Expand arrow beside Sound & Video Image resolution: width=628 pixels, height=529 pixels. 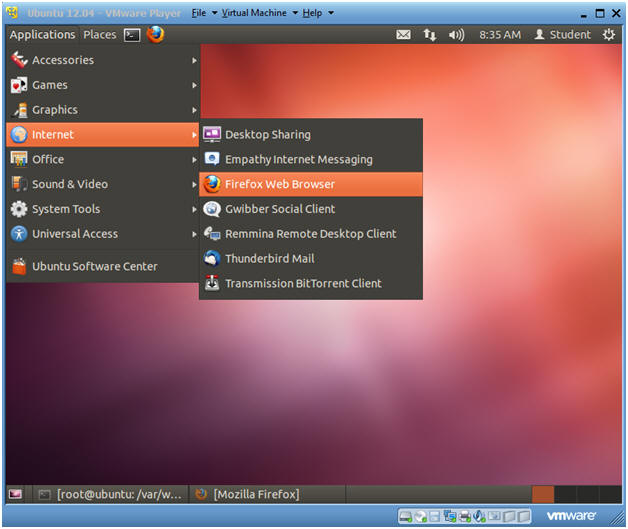194,185
